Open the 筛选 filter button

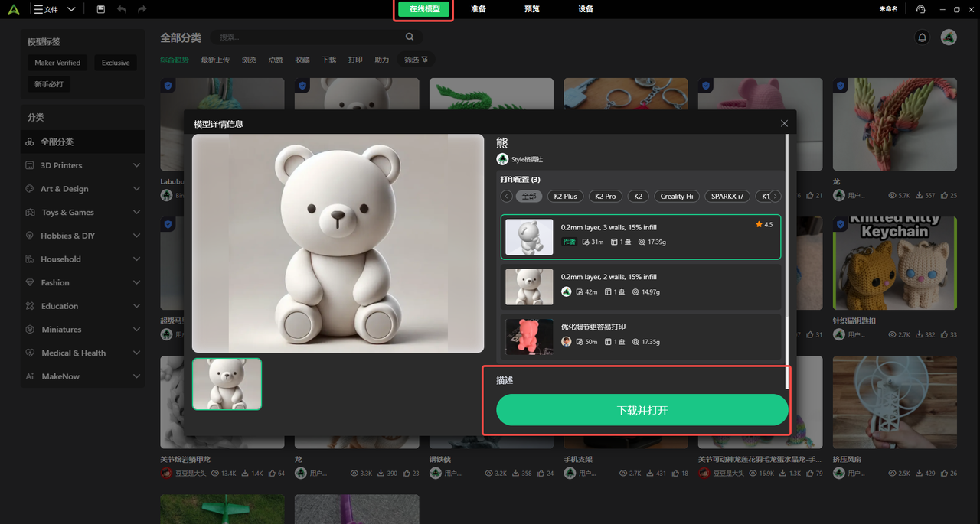click(x=416, y=60)
